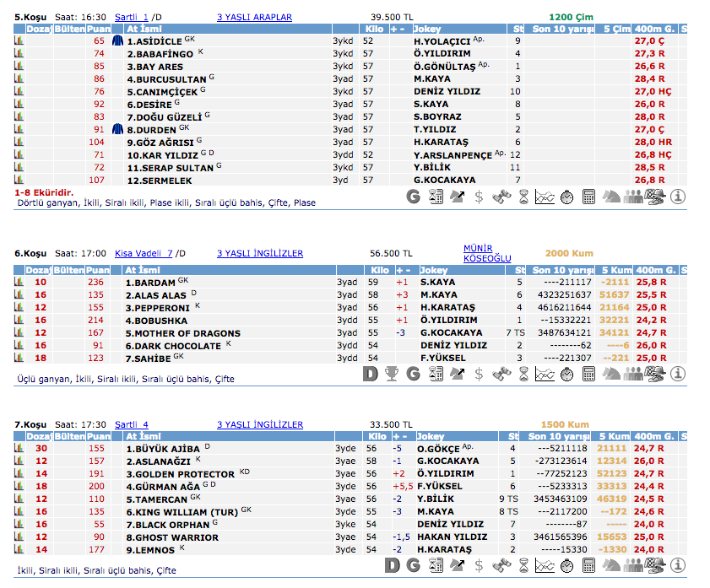Click the info icon below race 7
This screenshot has width=710, height=588.
point(676,564)
